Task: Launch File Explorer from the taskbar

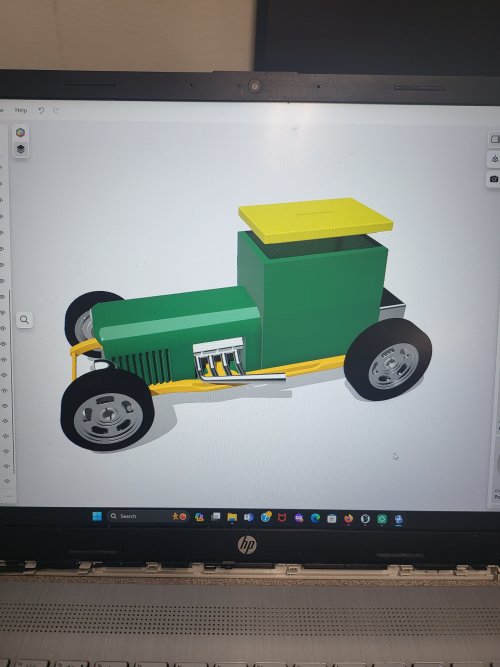Action: (232, 517)
